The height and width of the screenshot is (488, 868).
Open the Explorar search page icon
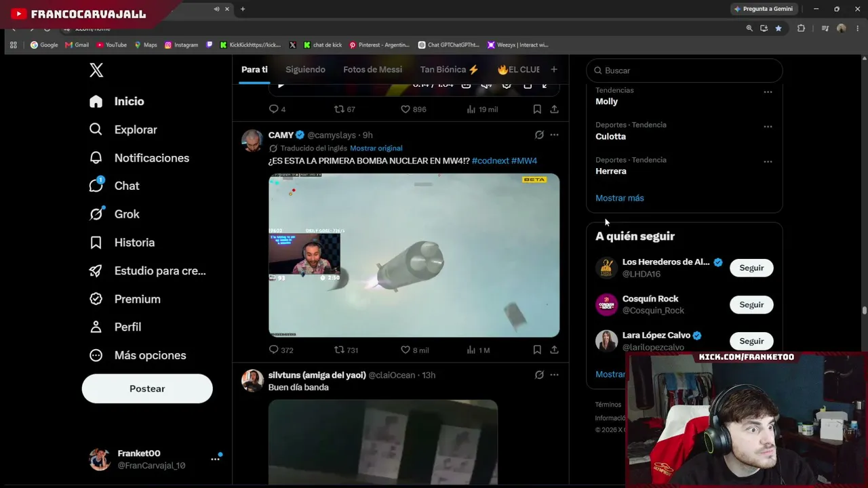(x=96, y=129)
